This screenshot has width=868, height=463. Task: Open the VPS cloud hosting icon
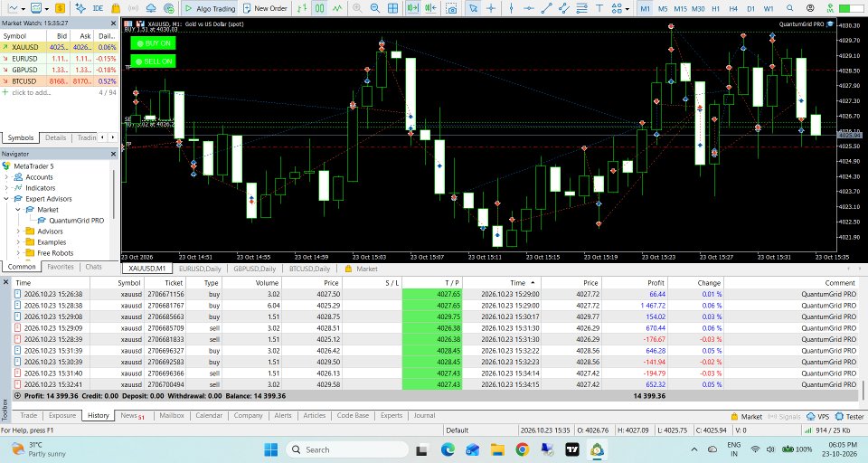point(151,8)
